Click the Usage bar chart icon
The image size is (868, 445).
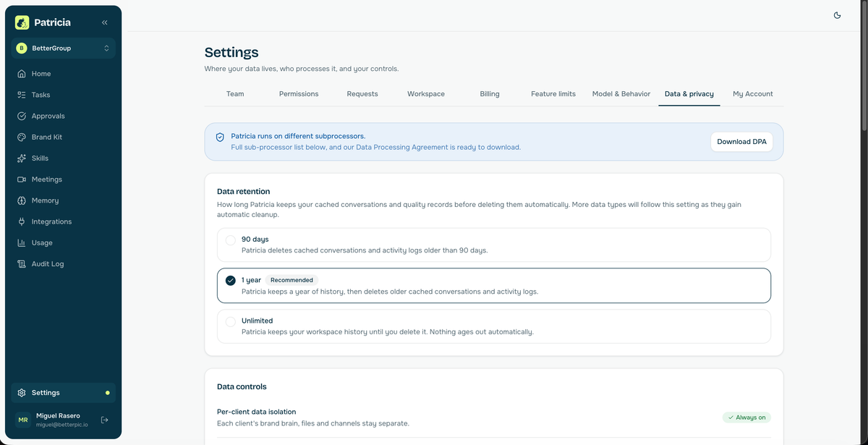coord(22,243)
